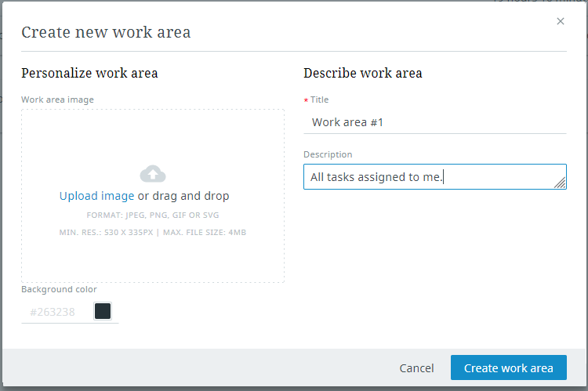This screenshot has height=391, width=588.
Task: Click the Title field label
Action: [x=320, y=100]
